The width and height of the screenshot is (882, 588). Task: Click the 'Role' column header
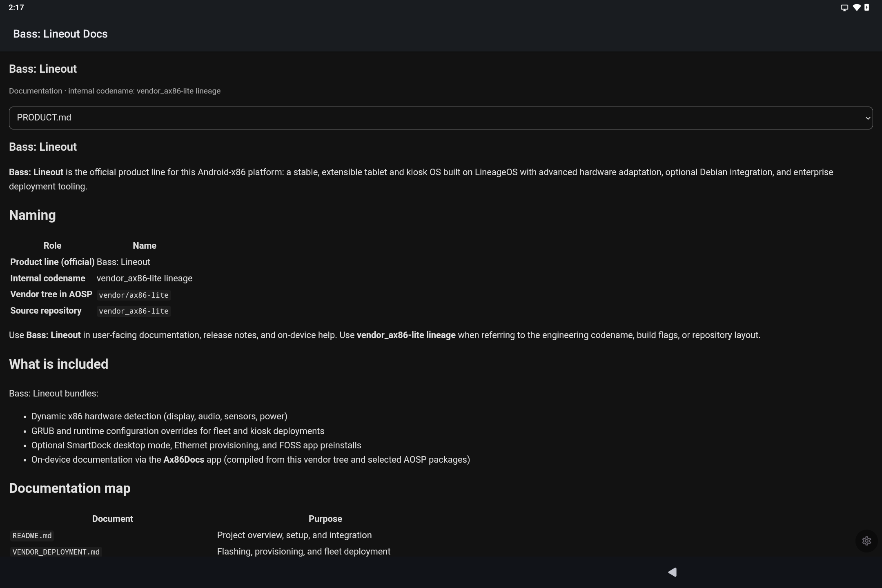point(52,246)
